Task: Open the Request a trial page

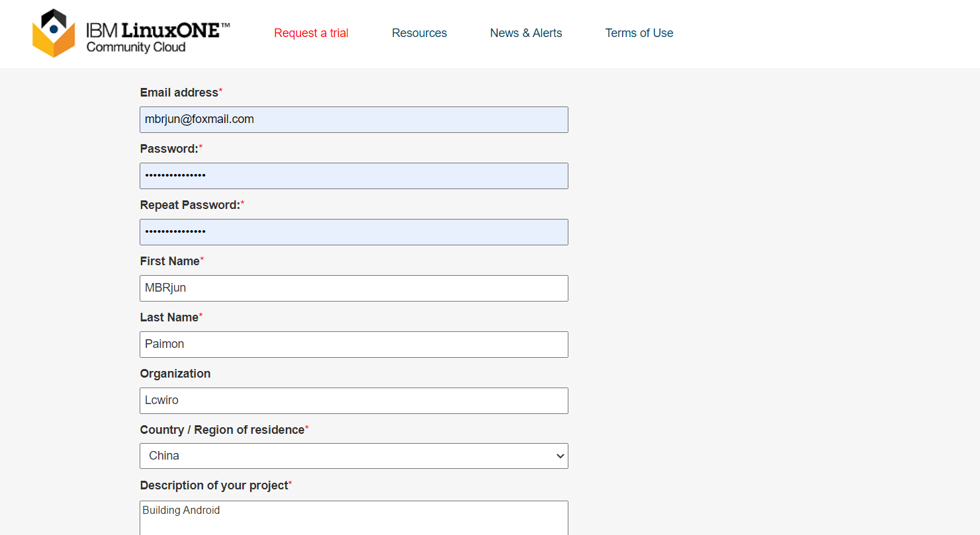Action: [311, 33]
